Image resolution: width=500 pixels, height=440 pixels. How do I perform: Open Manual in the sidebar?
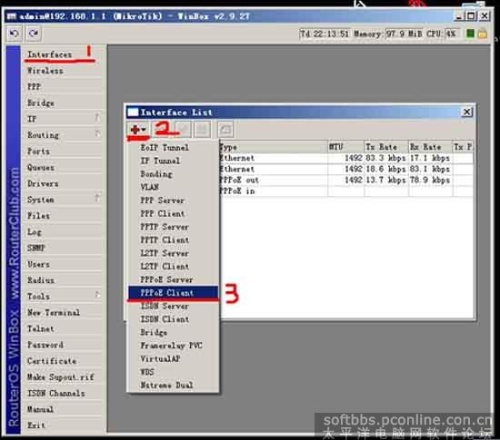[x=40, y=409]
